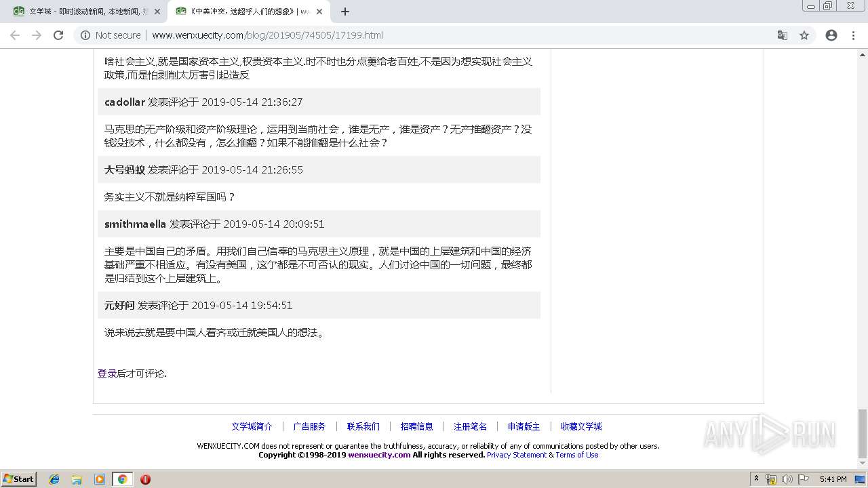Open red security icon on taskbar
Image resolution: width=868 pixels, height=488 pixels.
(145, 479)
